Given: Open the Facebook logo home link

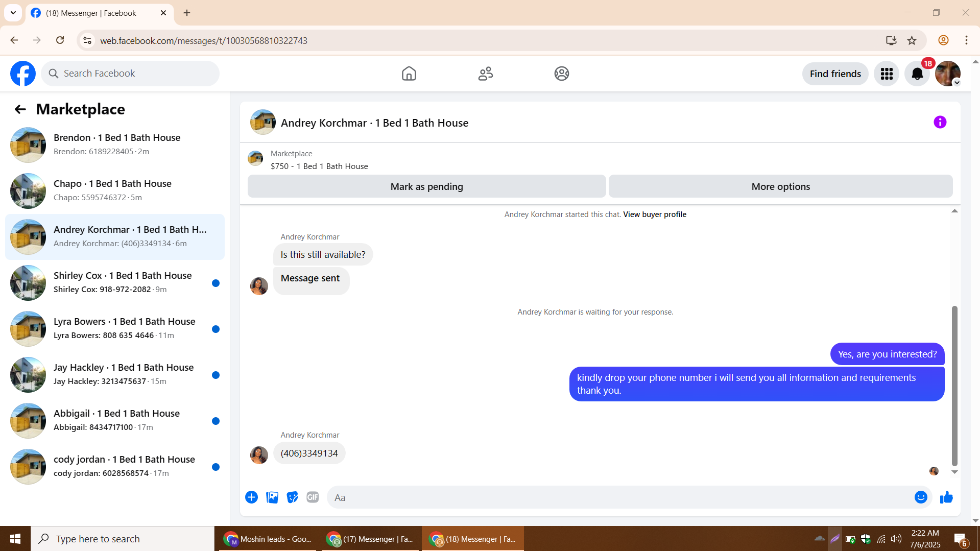Looking at the screenshot, I should coord(23,74).
